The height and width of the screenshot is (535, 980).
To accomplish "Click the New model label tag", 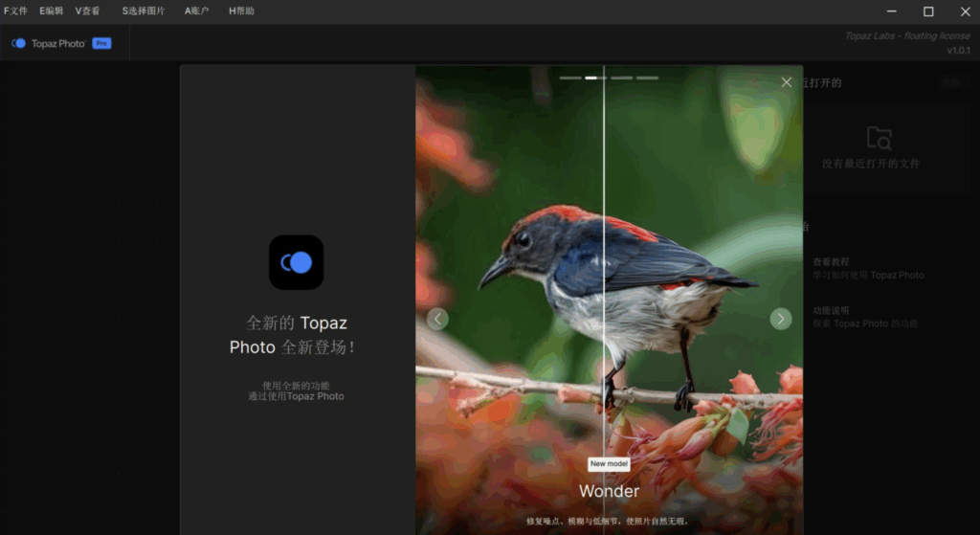I will pos(609,464).
